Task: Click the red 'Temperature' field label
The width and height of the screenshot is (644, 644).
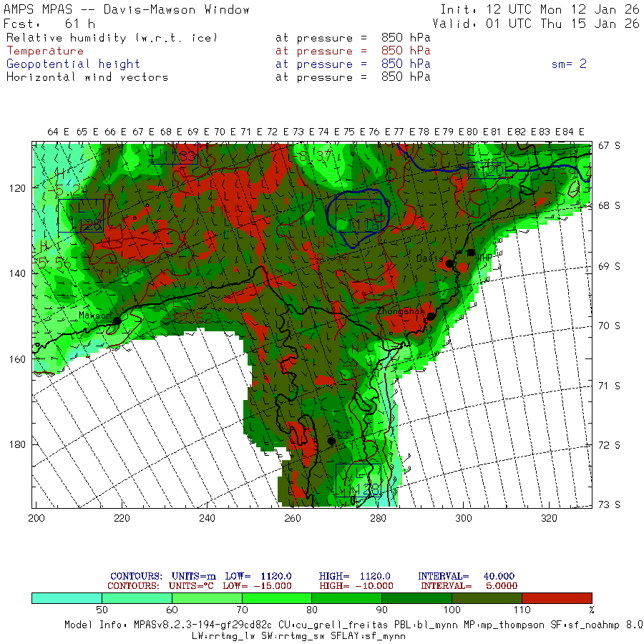Action: tap(45, 51)
